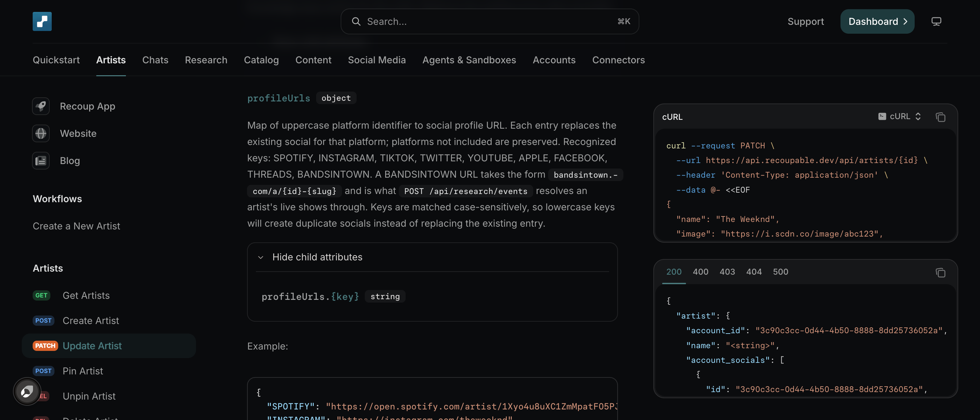The width and height of the screenshot is (980, 420).
Task: Click the PATCH badge beside Update Artist
Action: point(45,345)
